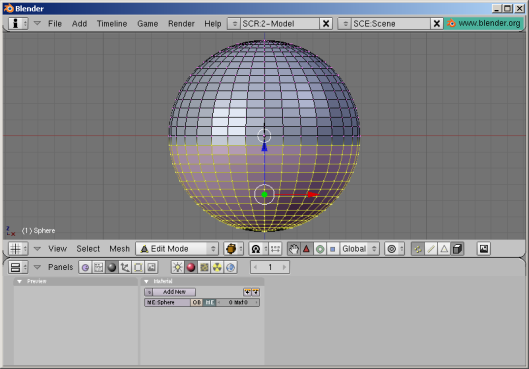Collapse the buttons window header menus triangle
The image size is (529, 369).
point(37,267)
